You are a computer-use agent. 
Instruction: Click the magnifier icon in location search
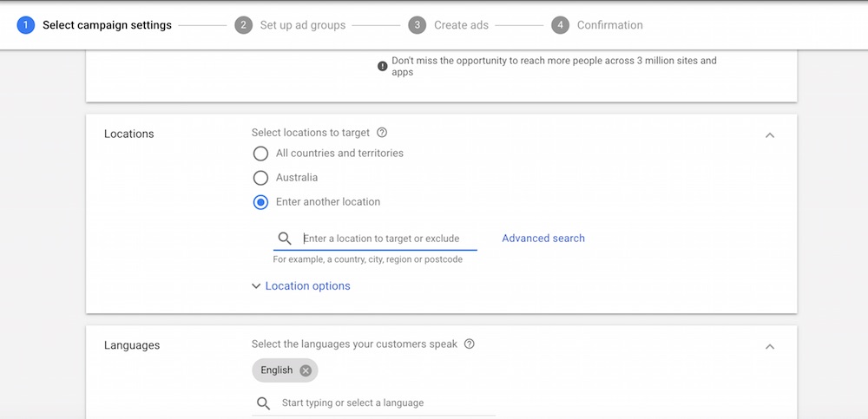pyautogui.click(x=285, y=239)
